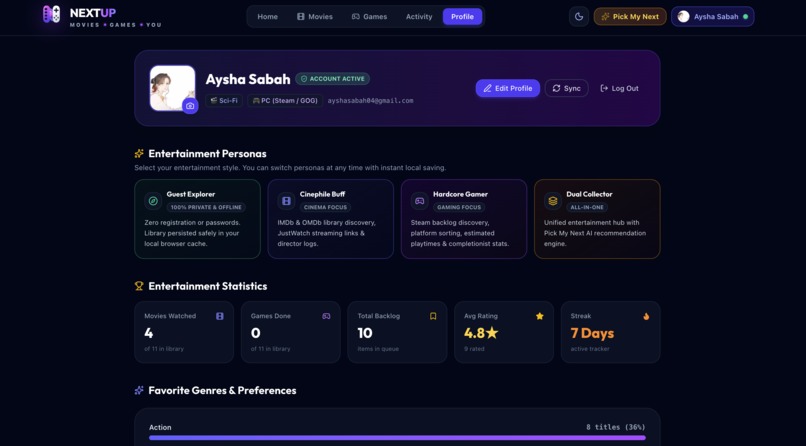Toggle dark mode moon icon
The height and width of the screenshot is (446, 806).
[x=579, y=16]
